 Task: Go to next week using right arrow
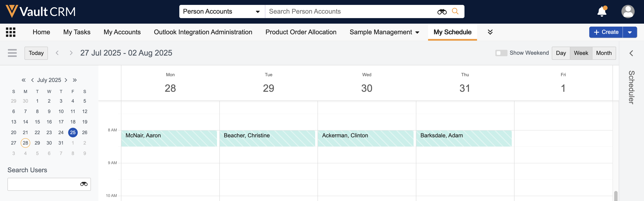(x=71, y=53)
